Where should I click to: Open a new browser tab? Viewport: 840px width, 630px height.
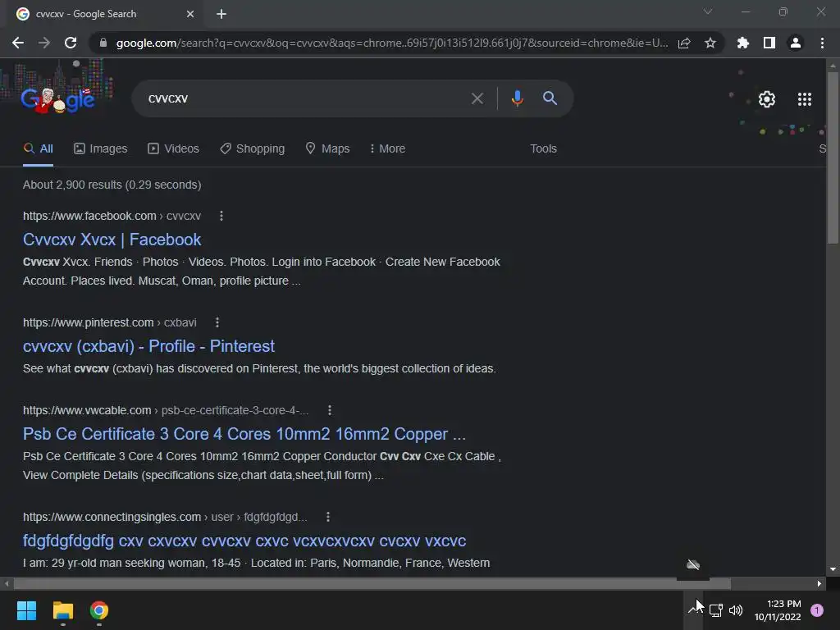pyautogui.click(x=221, y=14)
